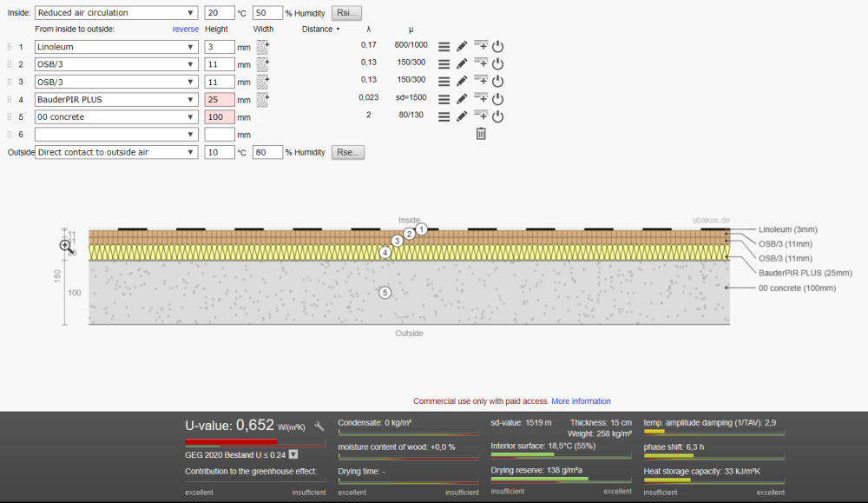
Task: Click BauderPIR PLUS height field showing 25
Action: [x=220, y=100]
